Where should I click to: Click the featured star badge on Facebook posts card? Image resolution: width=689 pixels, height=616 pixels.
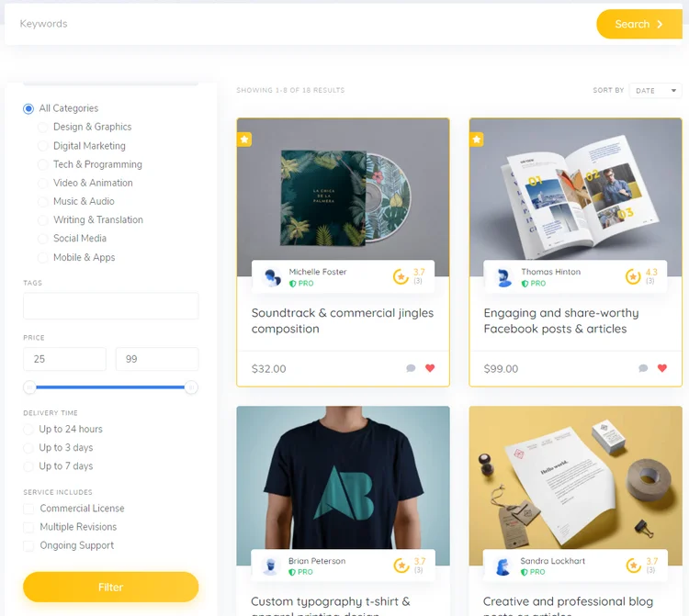tap(476, 140)
